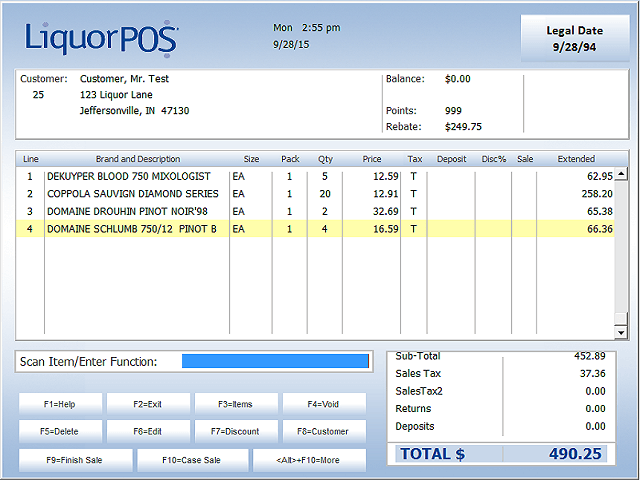Focus the Scan Item/Enter Function field

[275, 361]
